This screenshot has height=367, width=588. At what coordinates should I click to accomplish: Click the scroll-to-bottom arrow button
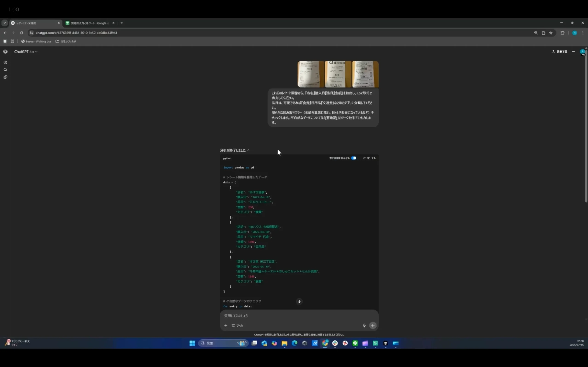coord(299,301)
